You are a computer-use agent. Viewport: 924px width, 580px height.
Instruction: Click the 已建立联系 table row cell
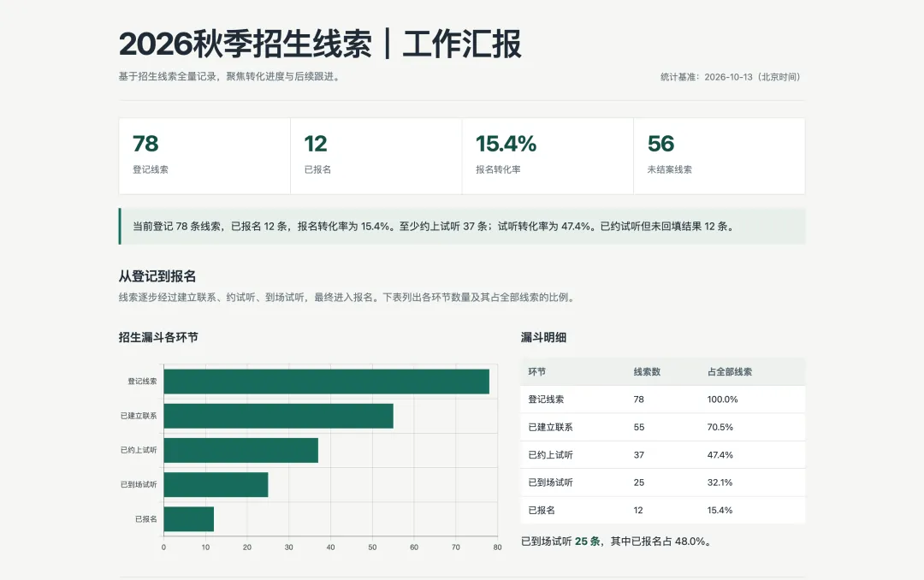(x=550, y=428)
